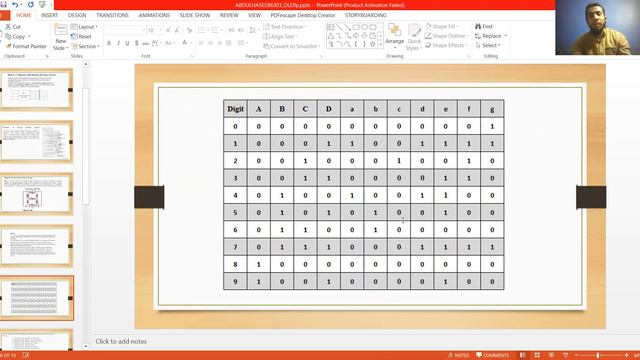Click Copy in the Clipboard group
640x360 pixels.
tap(15, 36)
